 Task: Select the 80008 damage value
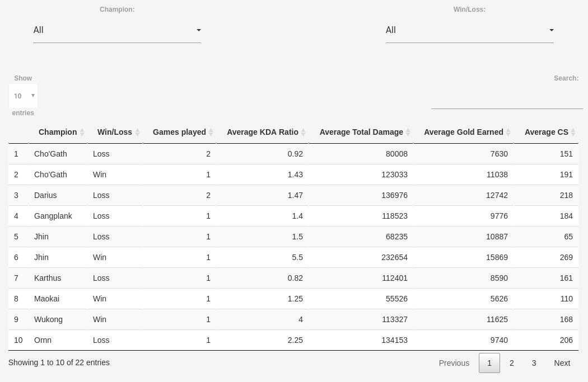[396, 154]
